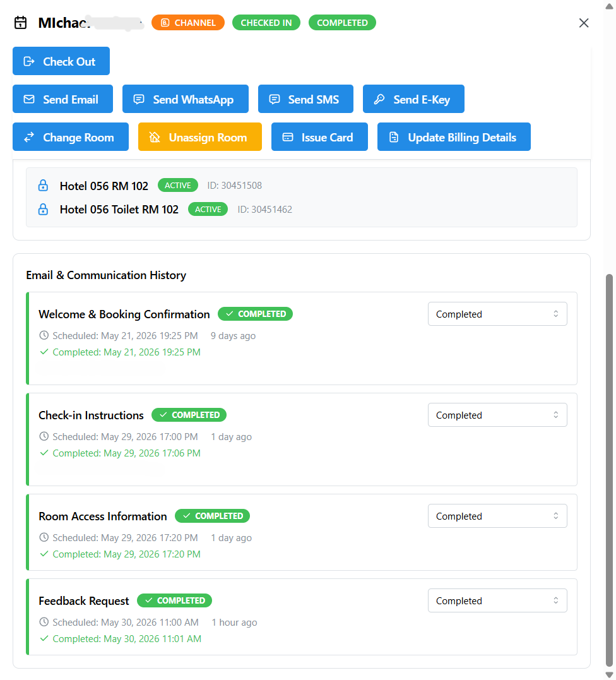
Task: Click checkmark icon by Completed May 29 17:20
Action: click(x=44, y=554)
